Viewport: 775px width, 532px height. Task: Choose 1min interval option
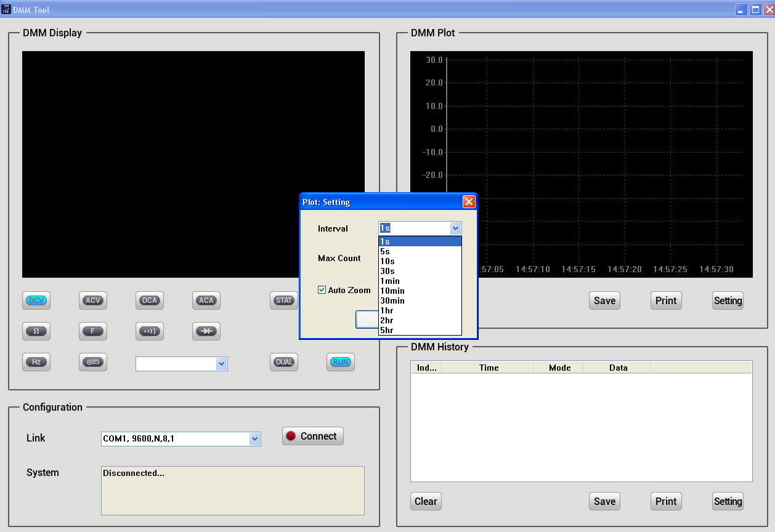[x=420, y=281]
